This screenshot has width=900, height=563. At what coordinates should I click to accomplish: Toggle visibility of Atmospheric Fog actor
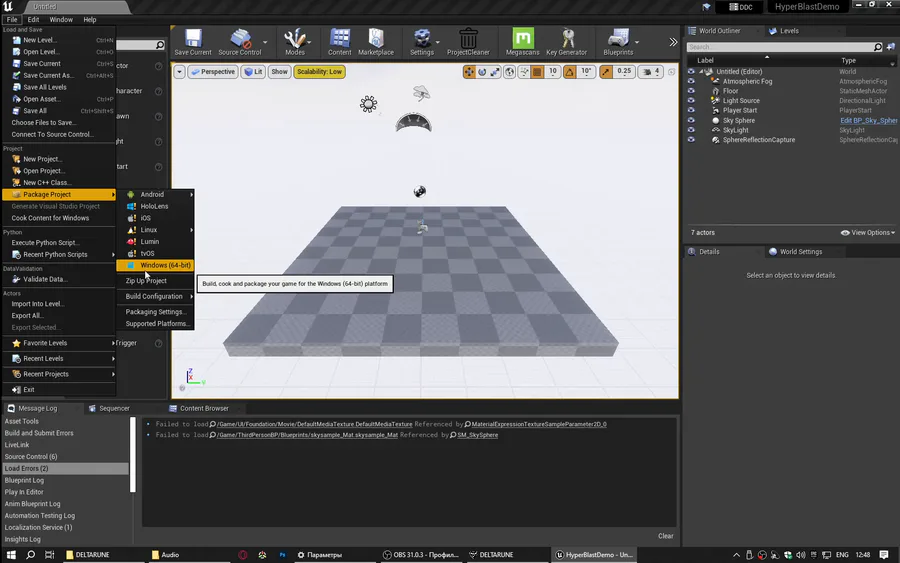click(x=691, y=81)
